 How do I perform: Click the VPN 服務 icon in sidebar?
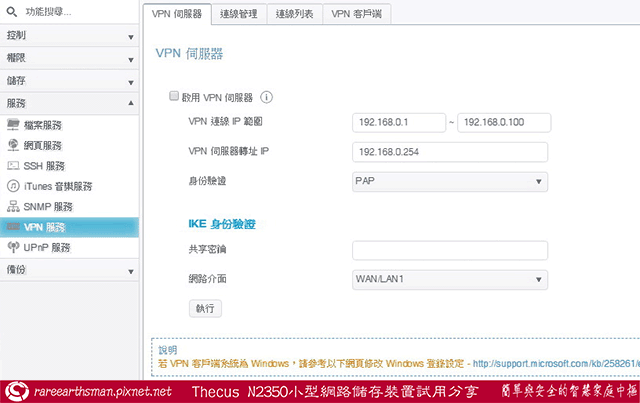point(13,227)
